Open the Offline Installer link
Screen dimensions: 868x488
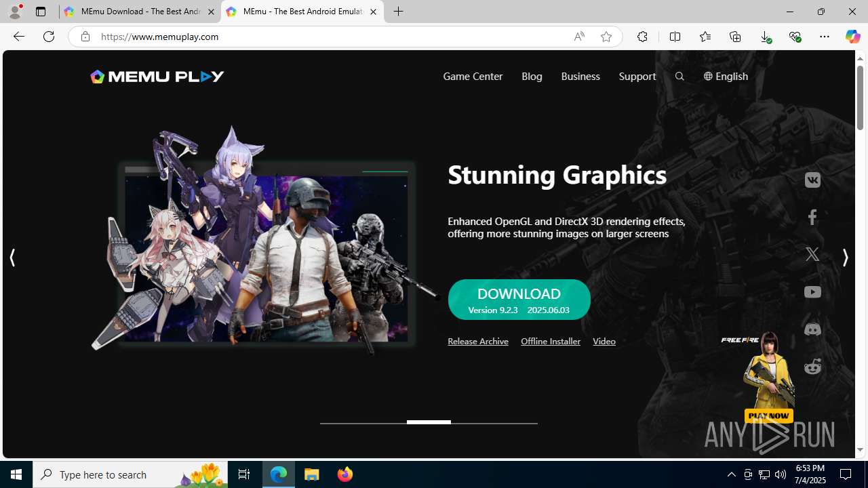tap(551, 342)
